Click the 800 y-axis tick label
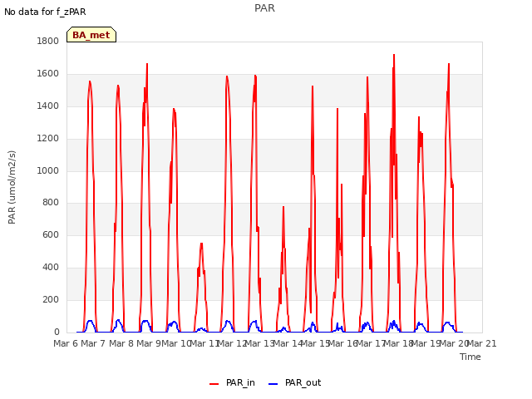The height and width of the screenshot is (399, 532). [51, 203]
